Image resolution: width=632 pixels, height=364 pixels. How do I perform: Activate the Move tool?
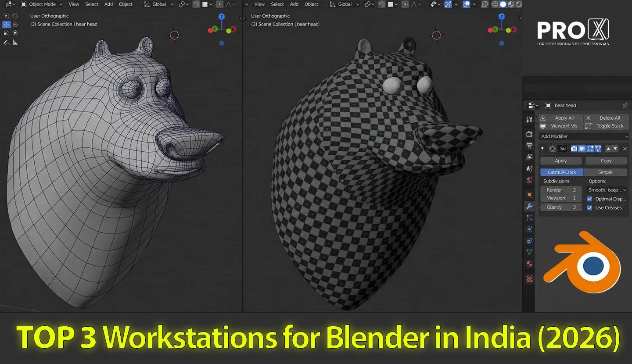coord(6,24)
